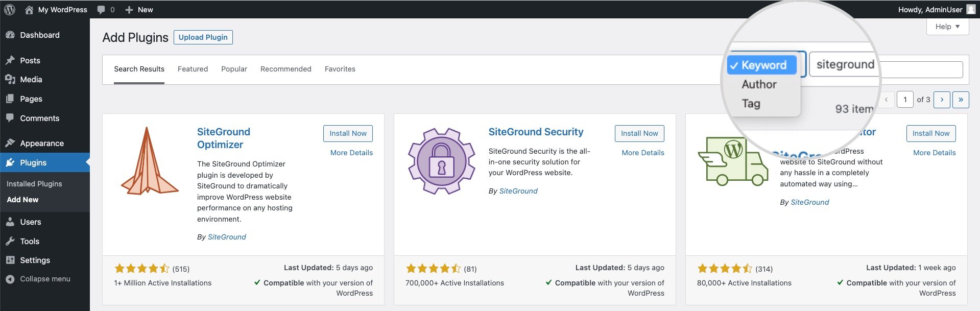Open the comments bubble in admin bar
The image size is (980, 311).
point(101,10)
